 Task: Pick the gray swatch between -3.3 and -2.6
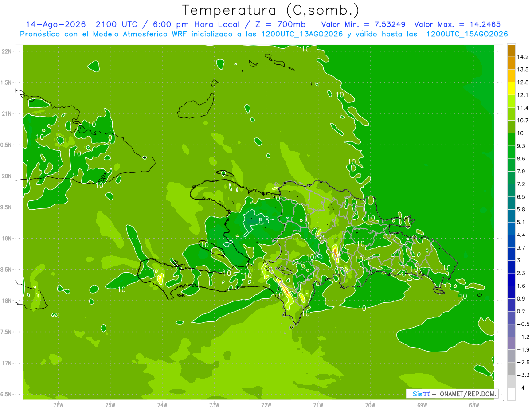(511, 368)
